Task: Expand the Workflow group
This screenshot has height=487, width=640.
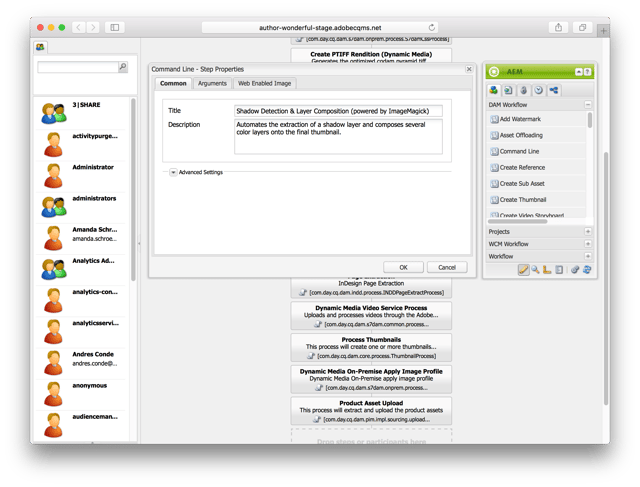Action: coord(588,256)
